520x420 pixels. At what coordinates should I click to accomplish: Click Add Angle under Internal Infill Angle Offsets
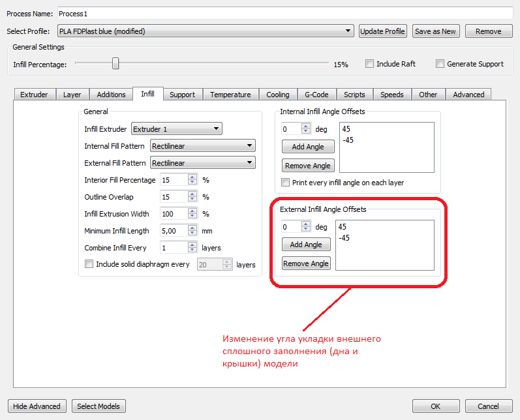308,147
